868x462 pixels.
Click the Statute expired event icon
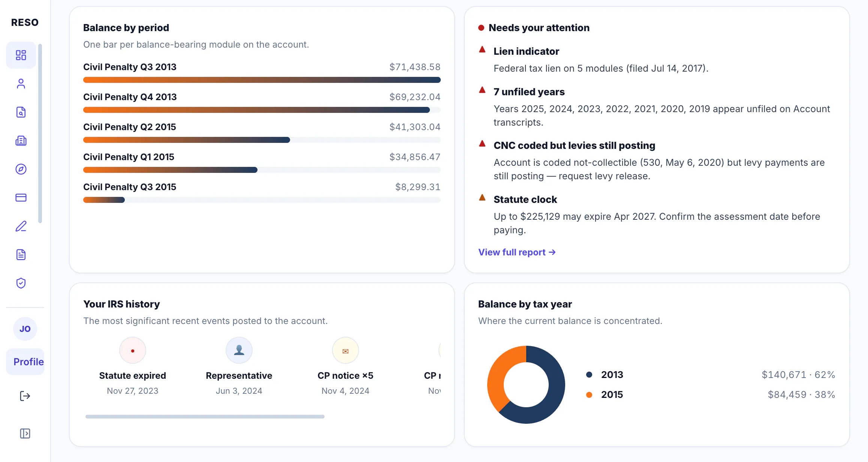click(133, 351)
